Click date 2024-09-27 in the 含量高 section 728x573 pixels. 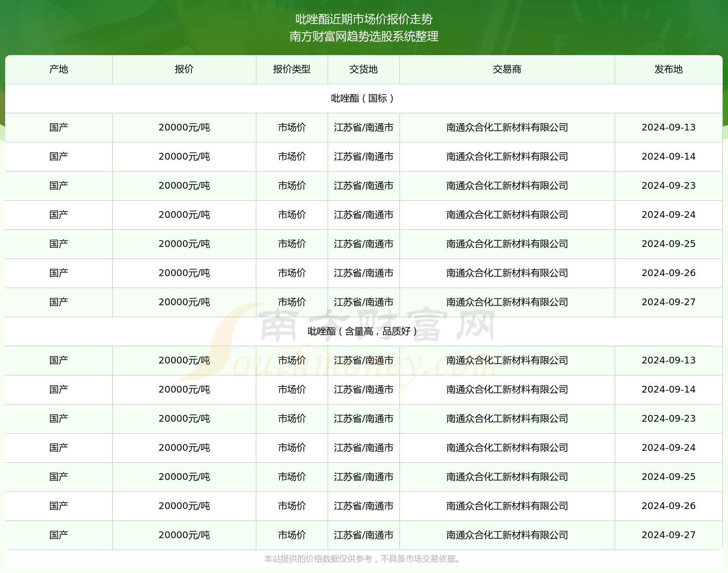pyautogui.click(x=668, y=535)
